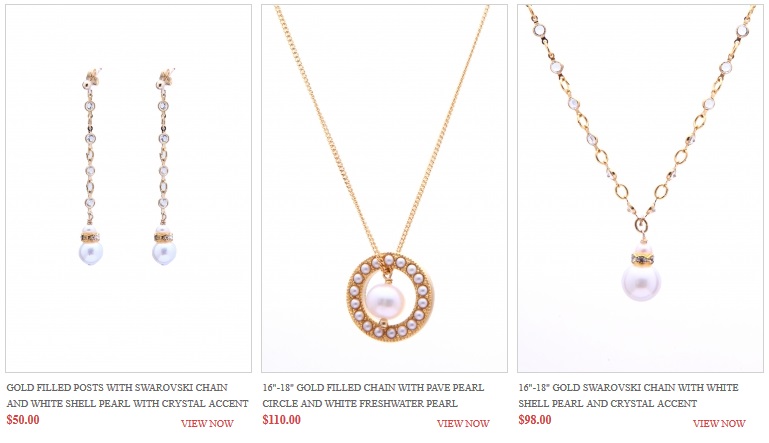Click "Shell Pearl and Crystal Accent" text line
This screenshot has width=769, height=443.
pos(608,404)
